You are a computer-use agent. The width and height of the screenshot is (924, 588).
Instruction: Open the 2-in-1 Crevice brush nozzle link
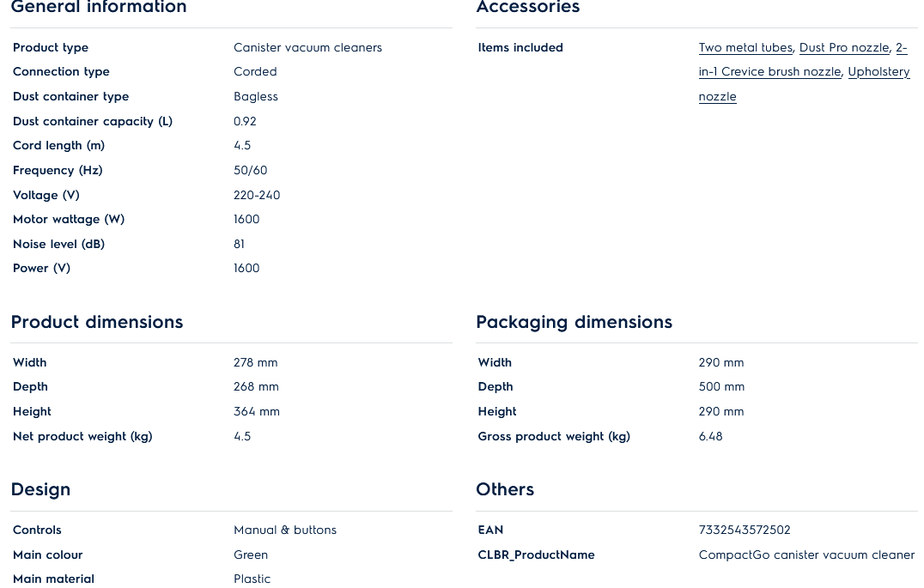point(769,72)
